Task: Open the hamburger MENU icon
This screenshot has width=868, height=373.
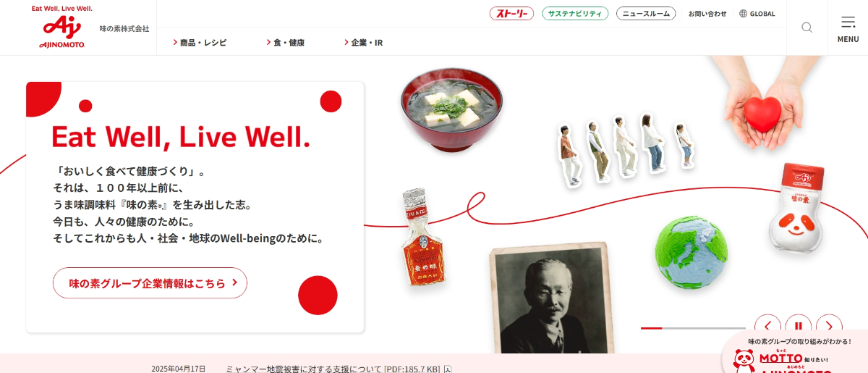Action: (848, 28)
